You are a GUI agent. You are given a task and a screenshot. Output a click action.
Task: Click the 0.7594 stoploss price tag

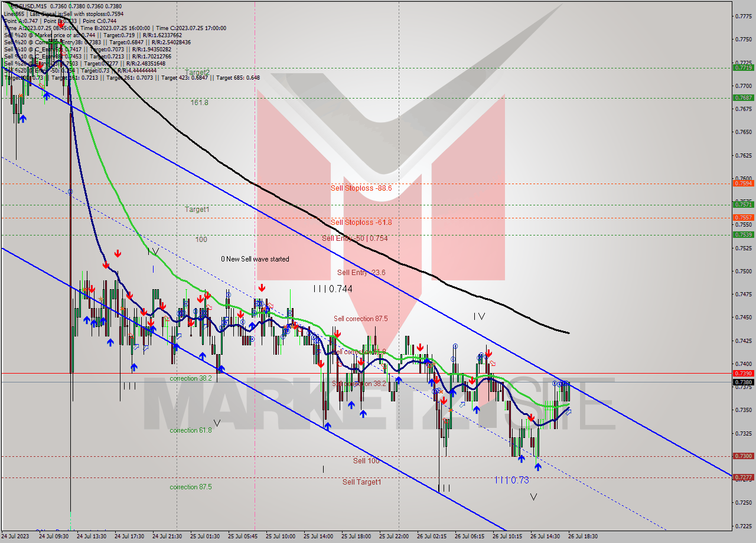click(743, 183)
